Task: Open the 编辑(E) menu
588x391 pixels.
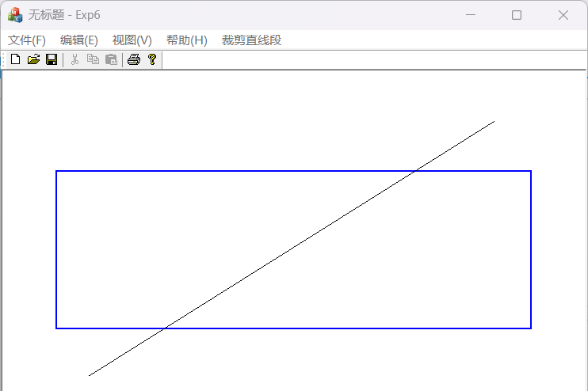Action: point(79,40)
